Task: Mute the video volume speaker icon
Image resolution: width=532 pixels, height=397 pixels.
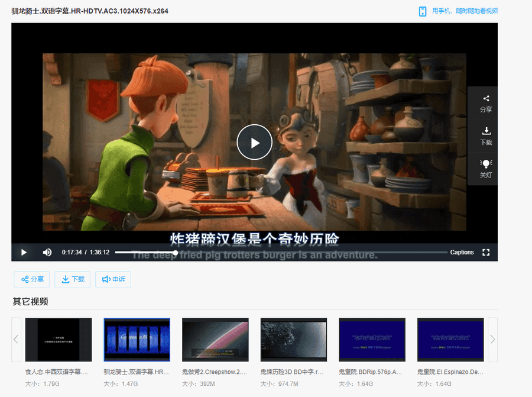Action: point(47,252)
